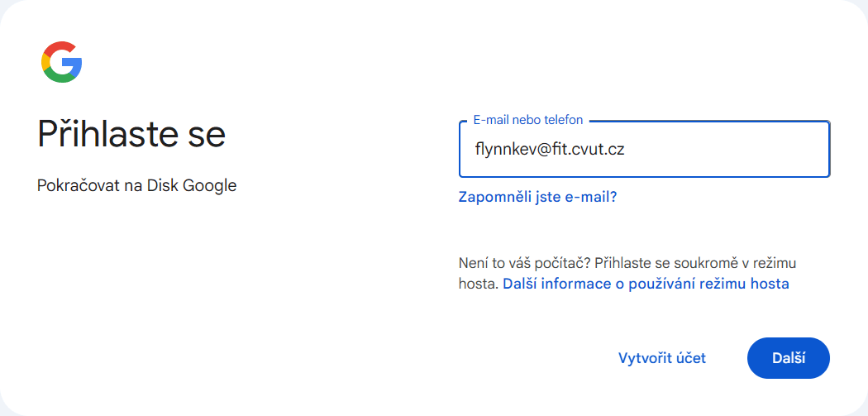Click the Google G logo

(61, 61)
